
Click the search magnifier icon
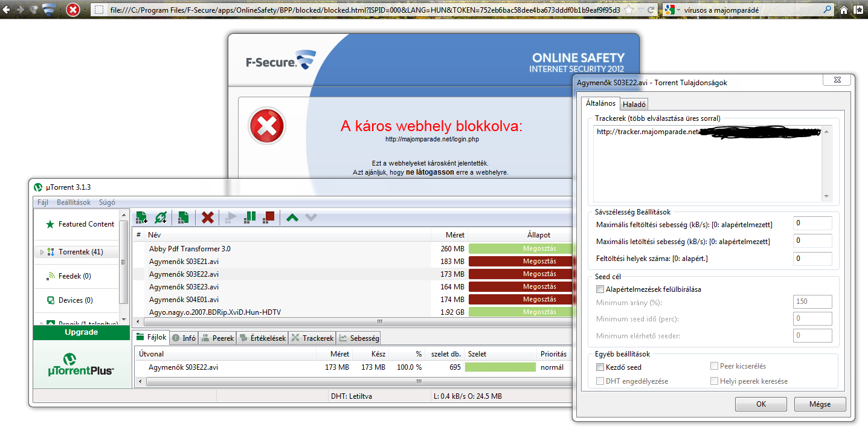tap(827, 10)
